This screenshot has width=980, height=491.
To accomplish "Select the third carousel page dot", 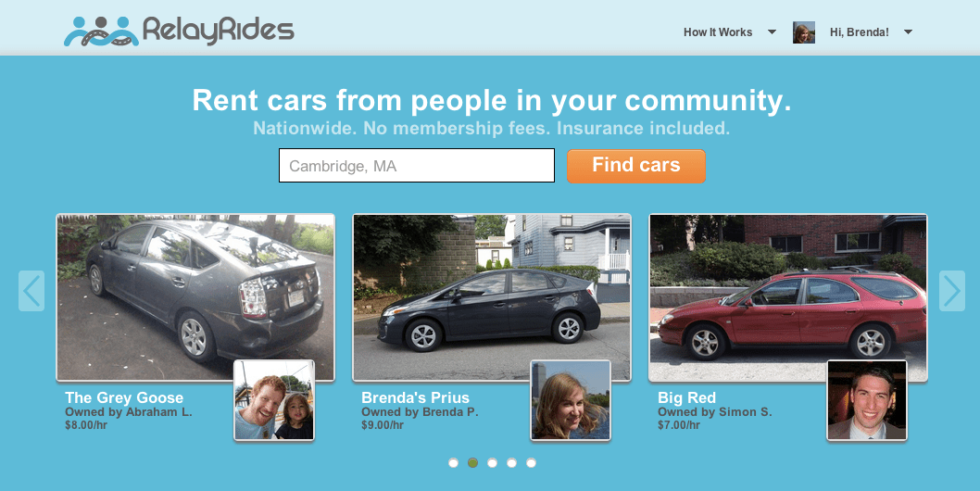I will coord(492,463).
